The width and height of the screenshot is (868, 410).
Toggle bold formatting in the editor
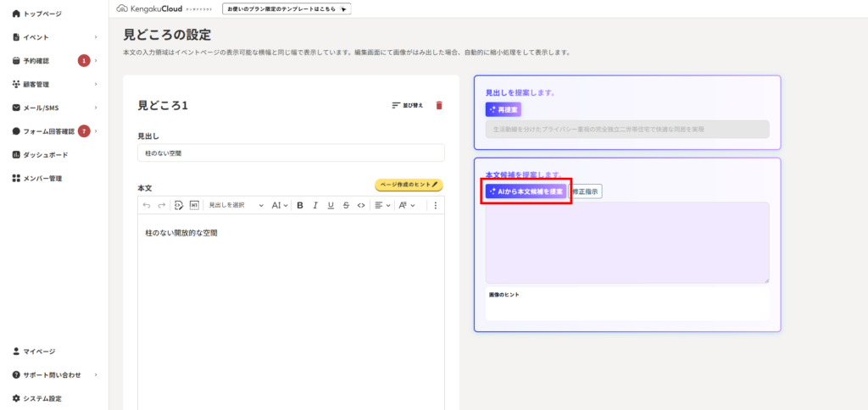coord(300,205)
